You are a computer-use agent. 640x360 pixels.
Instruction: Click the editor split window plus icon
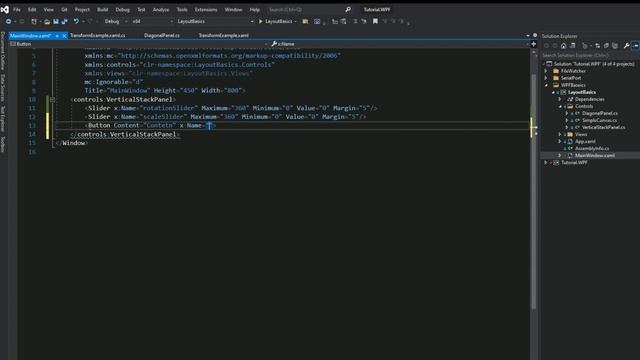(533, 44)
